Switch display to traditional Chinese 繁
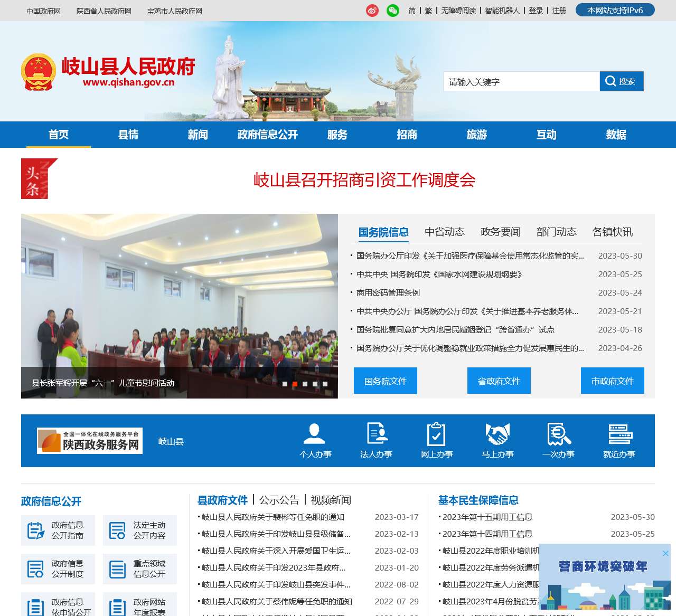This screenshot has height=616, width=676. pyautogui.click(x=429, y=11)
